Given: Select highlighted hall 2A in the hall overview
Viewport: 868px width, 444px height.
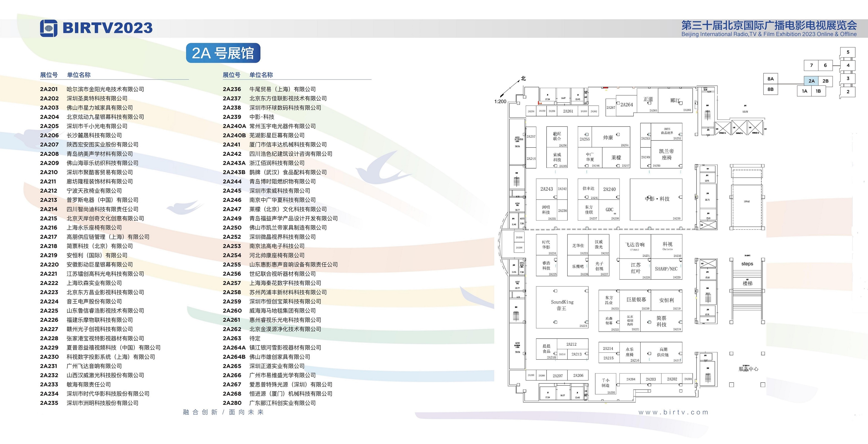Looking at the screenshot, I should point(811,81).
